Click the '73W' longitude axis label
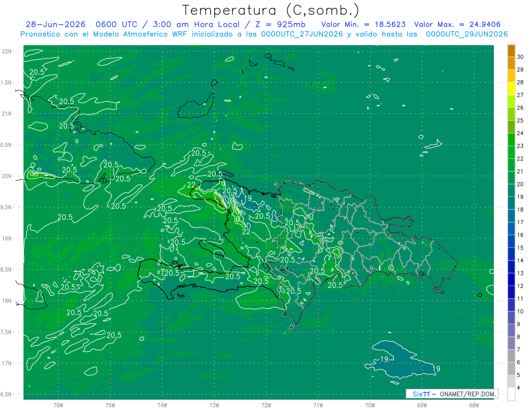The height and width of the screenshot is (411, 532). (214, 405)
